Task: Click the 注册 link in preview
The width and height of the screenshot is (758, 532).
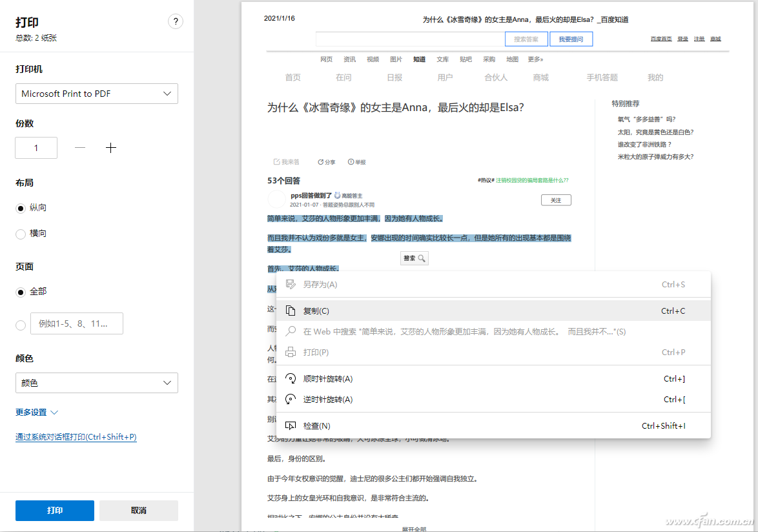Action: click(699, 39)
